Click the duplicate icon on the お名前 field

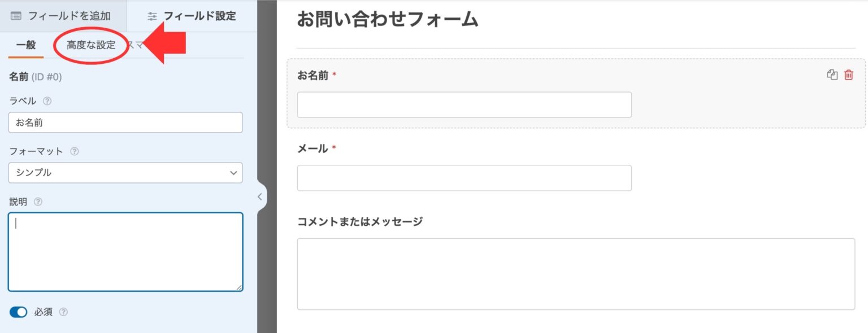pos(831,74)
